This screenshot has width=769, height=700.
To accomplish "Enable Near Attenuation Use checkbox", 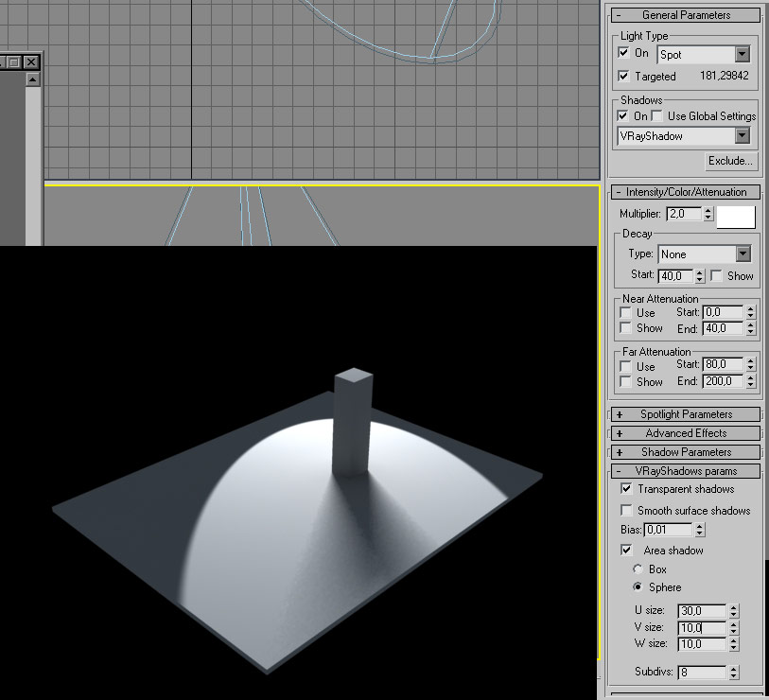I will coord(625,312).
